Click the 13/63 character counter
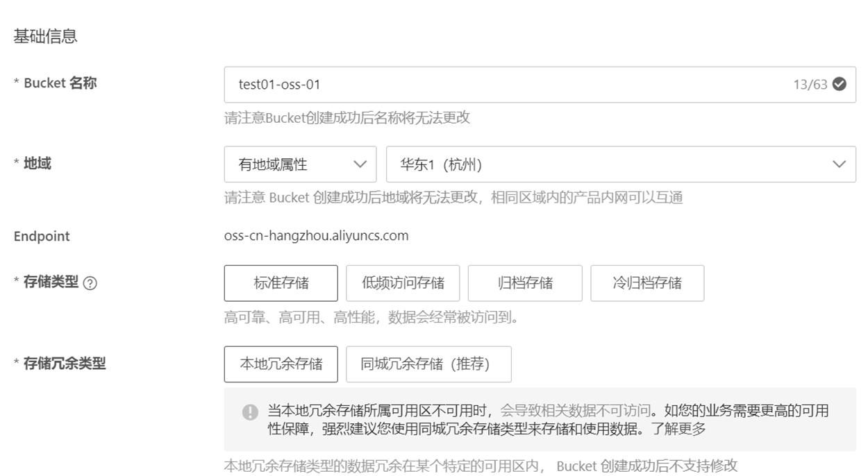The image size is (868, 476). [x=810, y=85]
